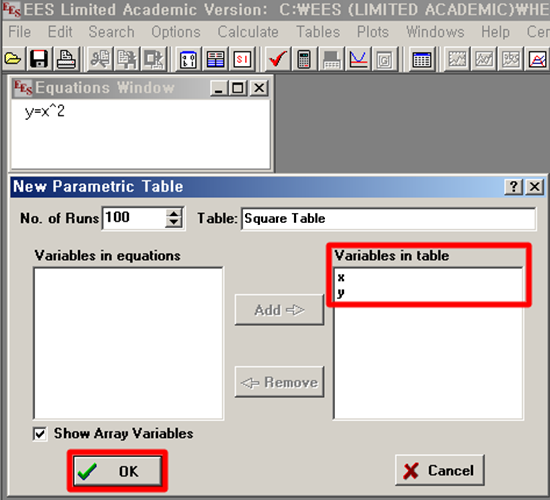This screenshot has height=500, width=550.
Task: Increase No. of Runs with up arrow
Action: [174, 213]
